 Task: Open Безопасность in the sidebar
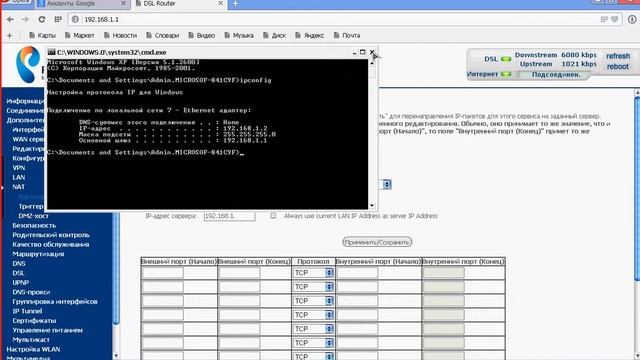[x=34, y=225]
